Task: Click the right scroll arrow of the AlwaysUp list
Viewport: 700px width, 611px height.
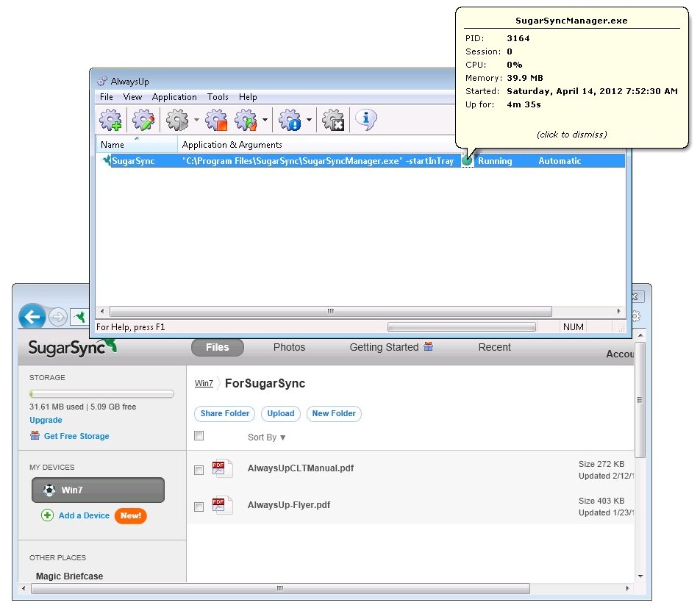Action: click(x=619, y=311)
